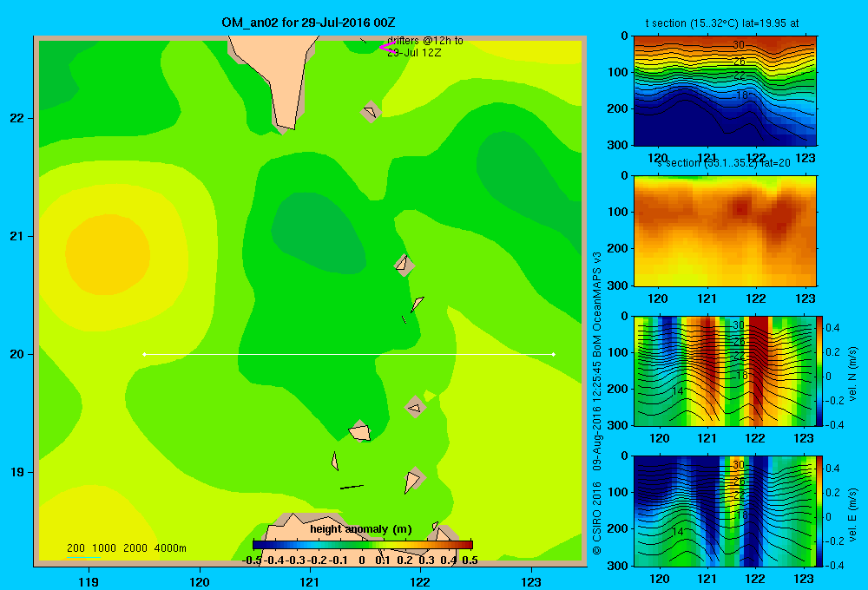Click latitude label 20 on main map
Image resolution: width=868 pixels, height=590 pixels.
[17, 354]
